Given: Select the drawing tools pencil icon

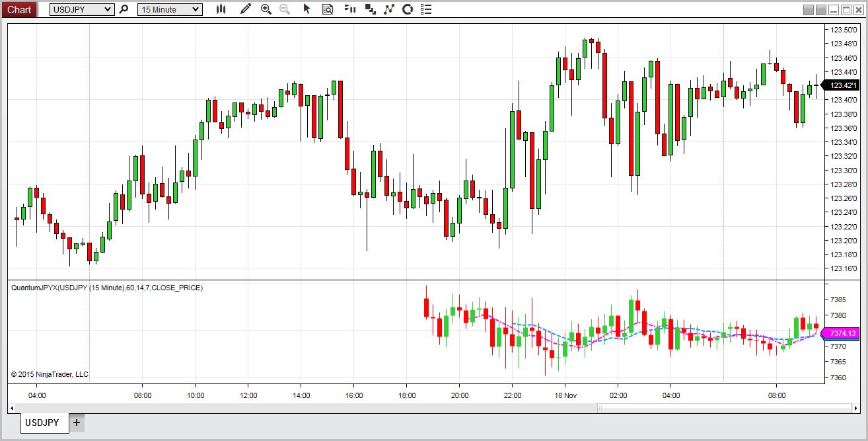Looking at the screenshot, I should pos(246,9).
